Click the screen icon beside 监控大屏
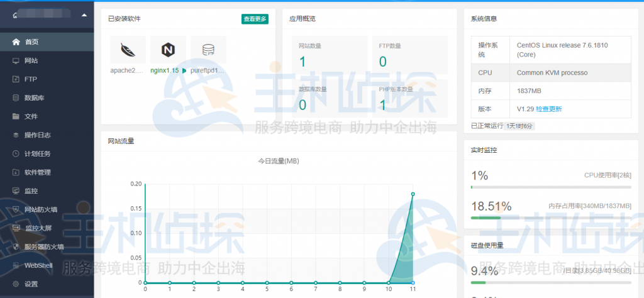The width and height of the screenshot is (644, 298). (x=16, y=228)
